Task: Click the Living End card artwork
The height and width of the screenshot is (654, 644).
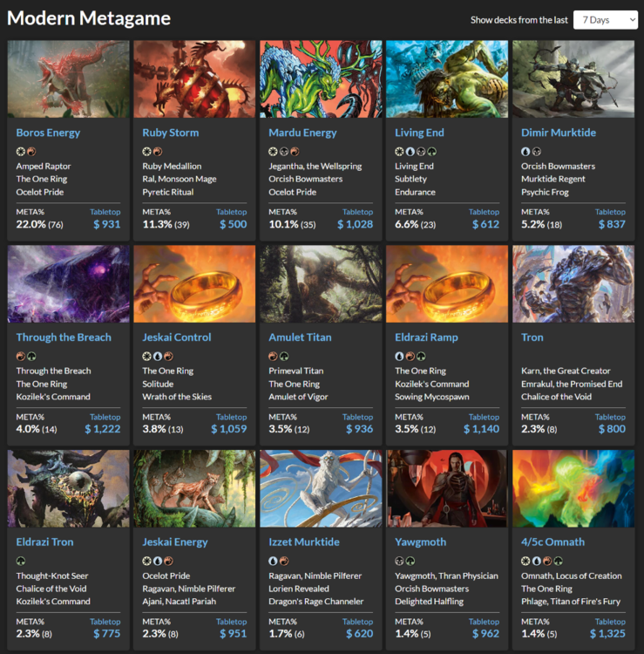Action: [x=446, y=78]
